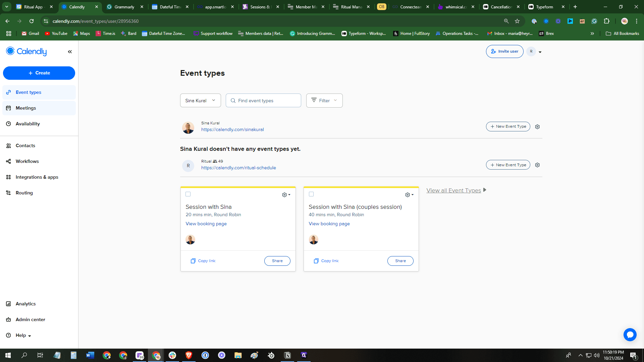Go back in browser history

pyautogui.click(x=7, y=21)
